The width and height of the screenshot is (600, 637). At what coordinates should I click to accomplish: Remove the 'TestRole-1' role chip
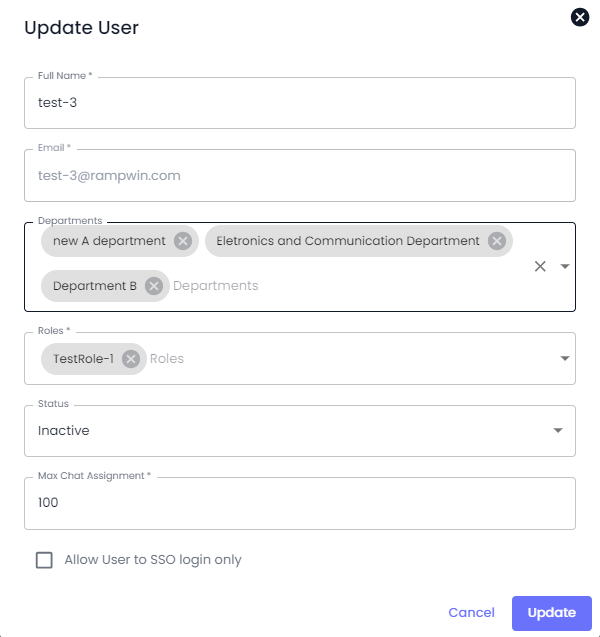coord(131,359)
